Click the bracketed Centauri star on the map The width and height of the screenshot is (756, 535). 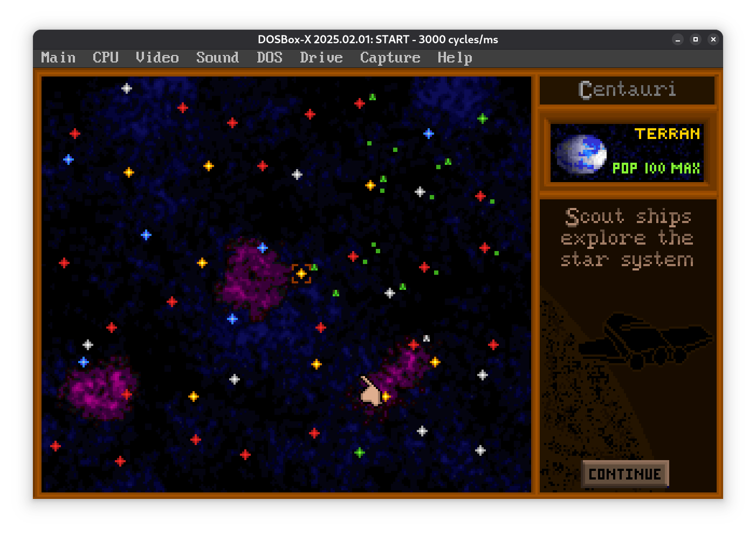point(301,274)
